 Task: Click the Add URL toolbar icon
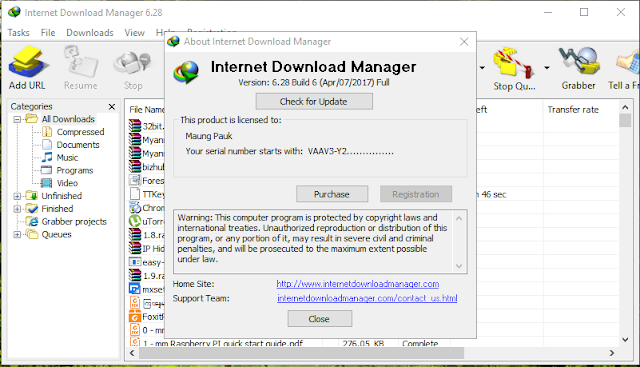pyautogui.click(x=27, y=68)
